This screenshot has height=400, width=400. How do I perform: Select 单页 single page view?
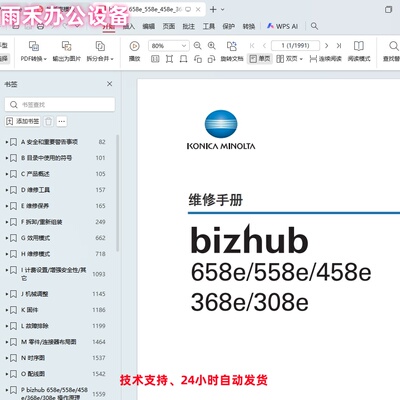tap(260, 59)
